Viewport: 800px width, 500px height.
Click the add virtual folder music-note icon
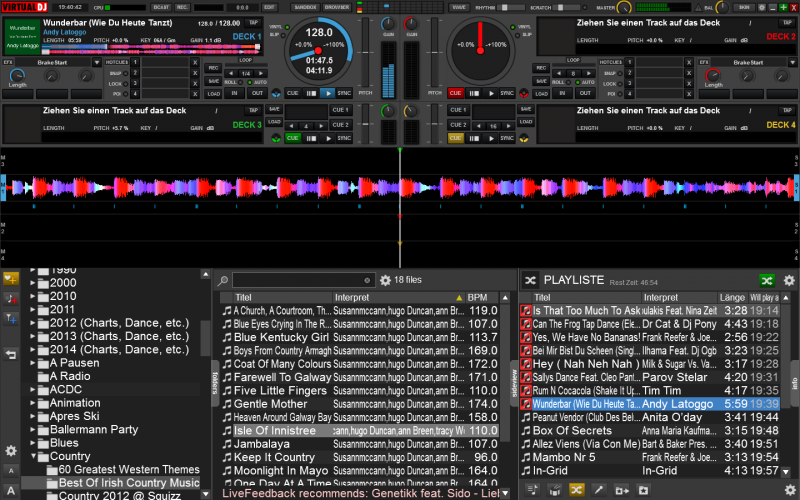11,299
